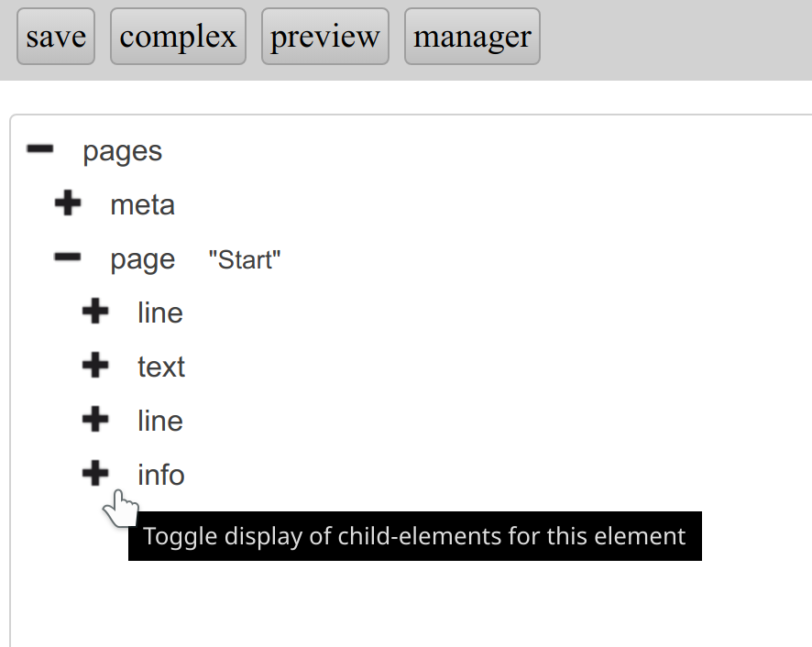
Task: Collapse the pages root node
Action: (x=40, y=149)
